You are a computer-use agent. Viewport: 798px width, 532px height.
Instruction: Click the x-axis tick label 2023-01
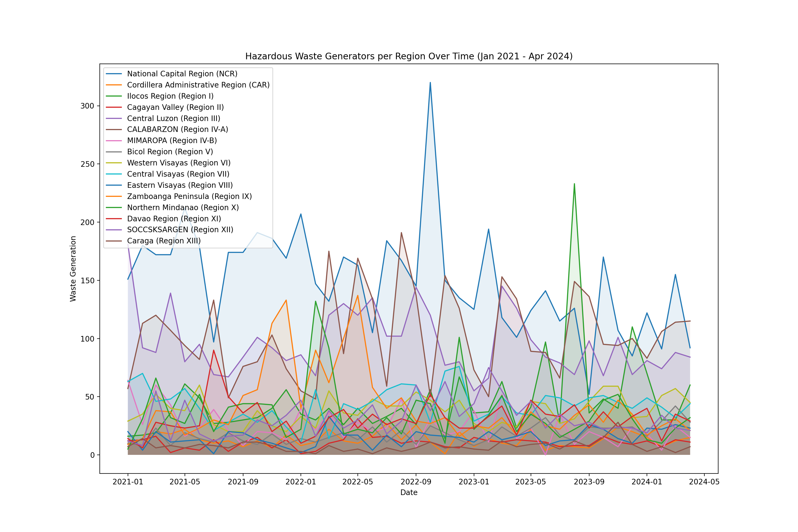(x=474, y=482)
